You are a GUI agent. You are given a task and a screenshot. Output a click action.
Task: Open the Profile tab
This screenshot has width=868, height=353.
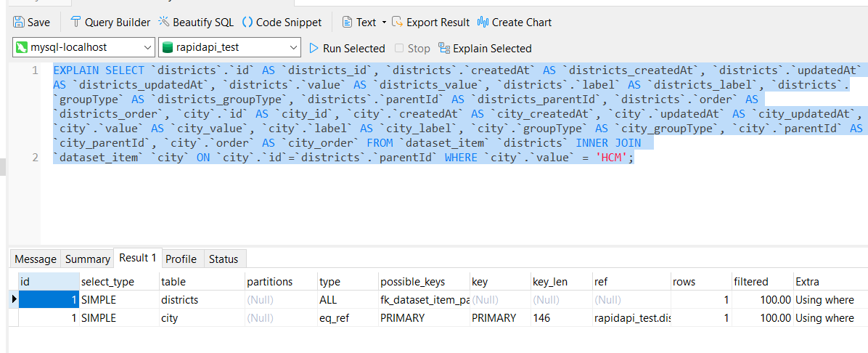coord(181,259)
